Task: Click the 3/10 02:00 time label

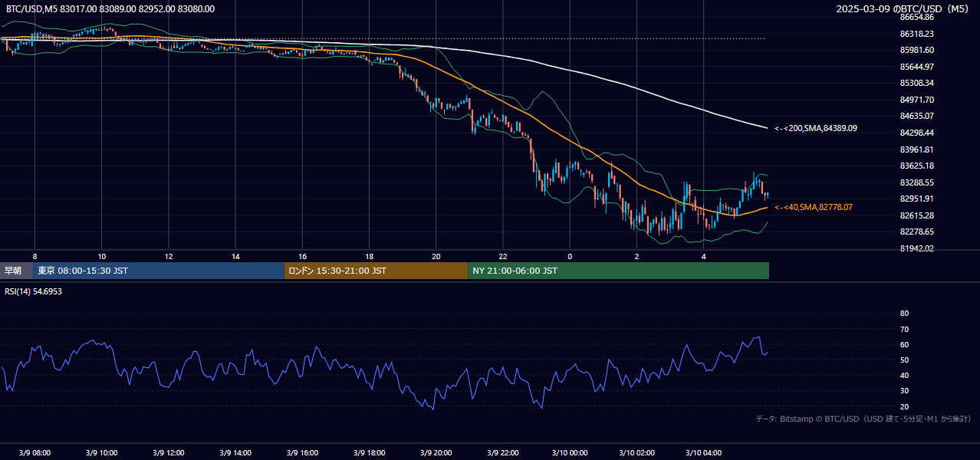Action: 636,452
